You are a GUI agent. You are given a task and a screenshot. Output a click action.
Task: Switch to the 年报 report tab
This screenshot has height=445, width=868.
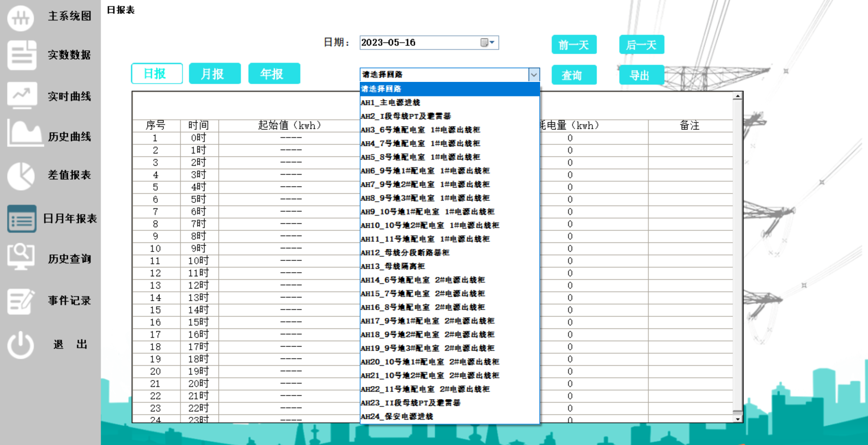(274, 73)
